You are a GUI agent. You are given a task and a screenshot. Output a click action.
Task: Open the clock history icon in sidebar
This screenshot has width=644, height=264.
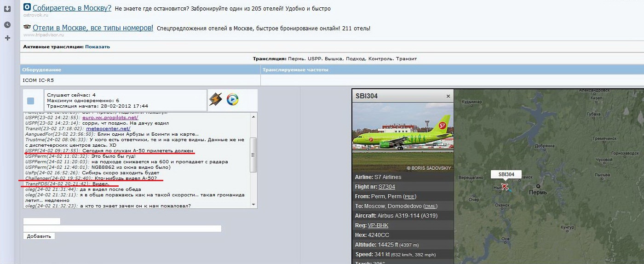[x=7, y=24]
